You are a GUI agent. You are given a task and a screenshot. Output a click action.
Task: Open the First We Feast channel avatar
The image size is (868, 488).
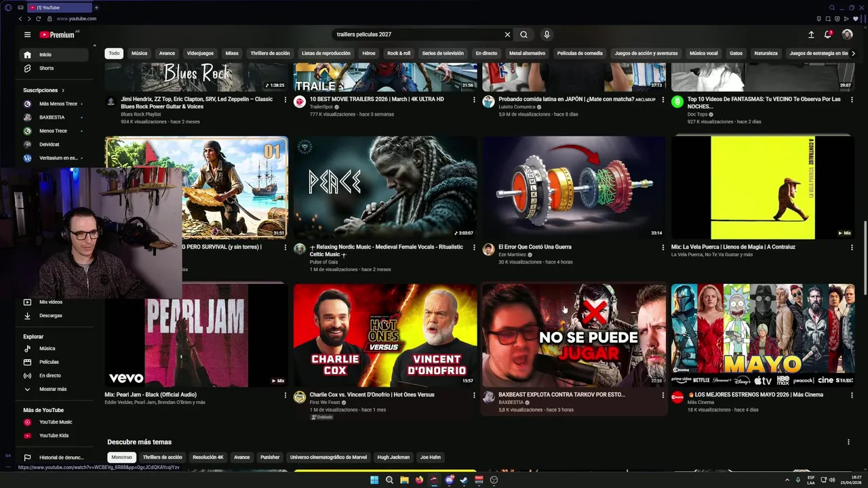tap(300, 397)
